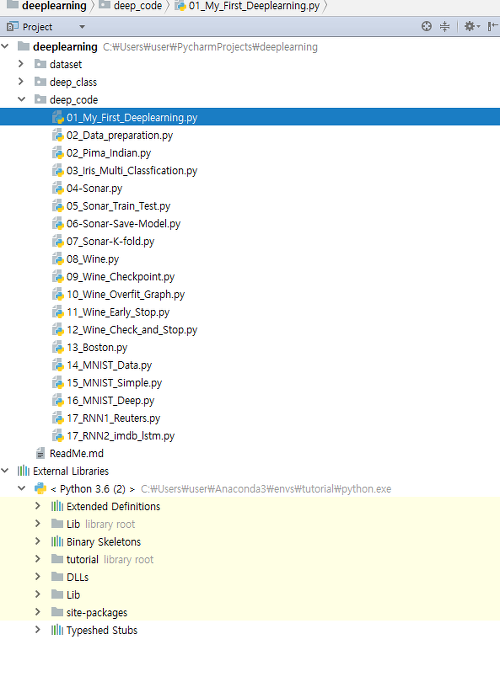Viewport: 500px width, 682px height.
Task: Expand Binary Skeletons
Action: [x=38, y=542]
